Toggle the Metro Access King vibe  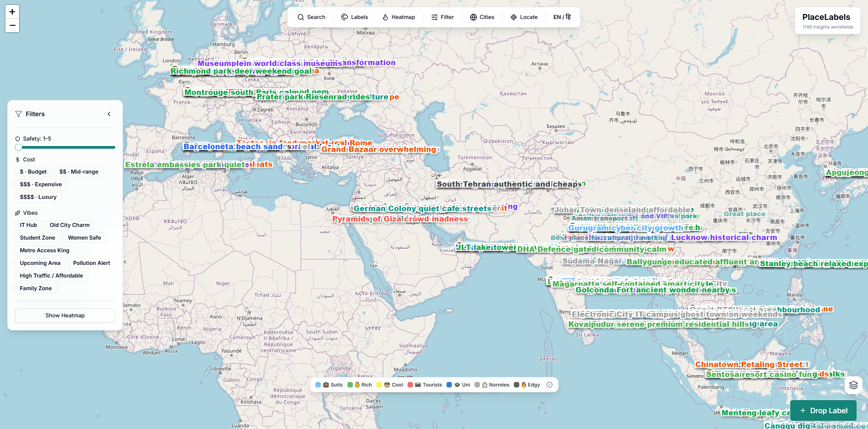[45, 250]
